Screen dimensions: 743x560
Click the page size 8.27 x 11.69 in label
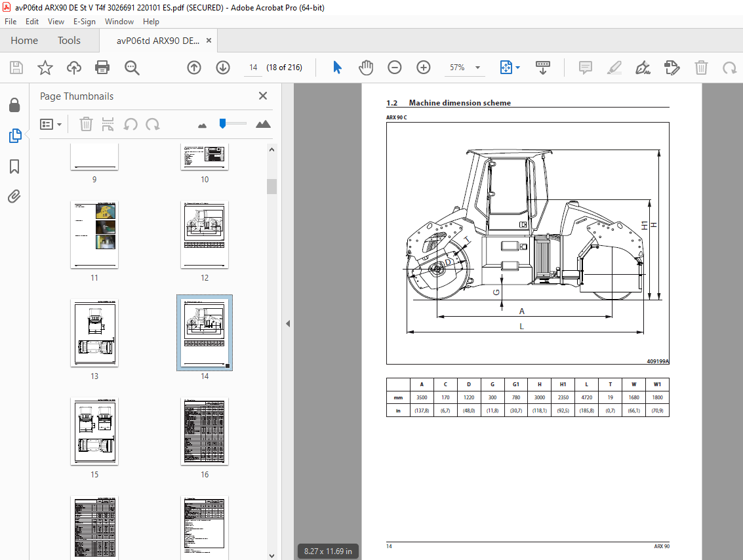click(328, 551)
